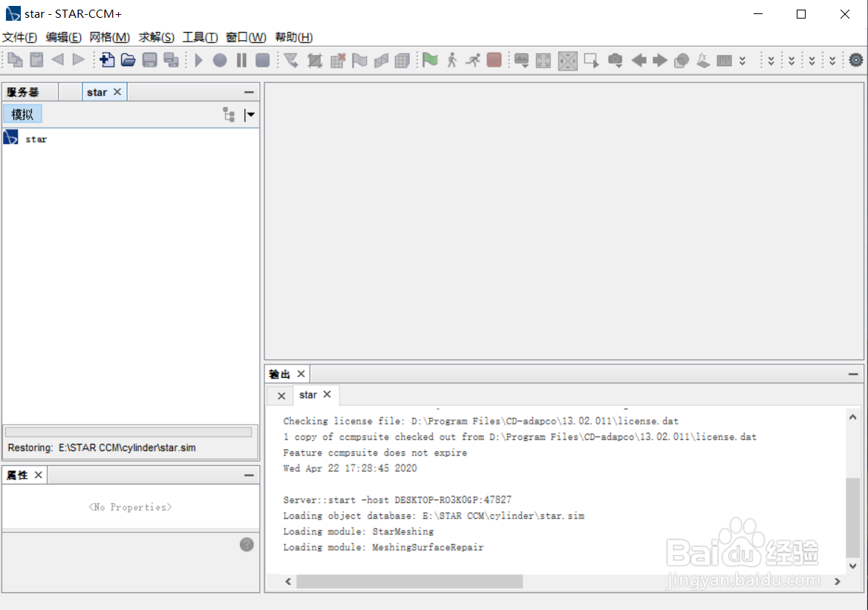This screenshot has width=868, height=610.
Task: Open the scene image dropdown icon
Action: (521, 60)
